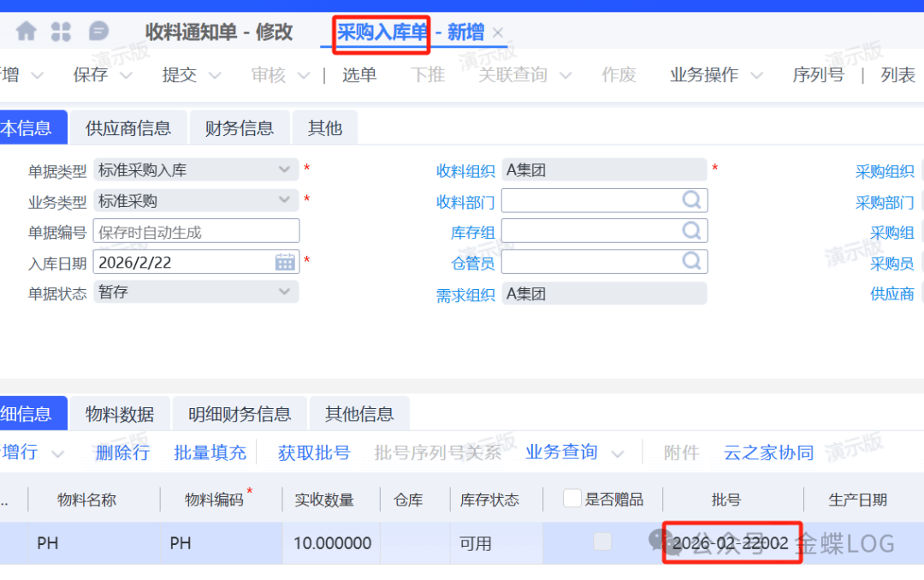Click search icon in 收料部门 field

click(691, 200)
